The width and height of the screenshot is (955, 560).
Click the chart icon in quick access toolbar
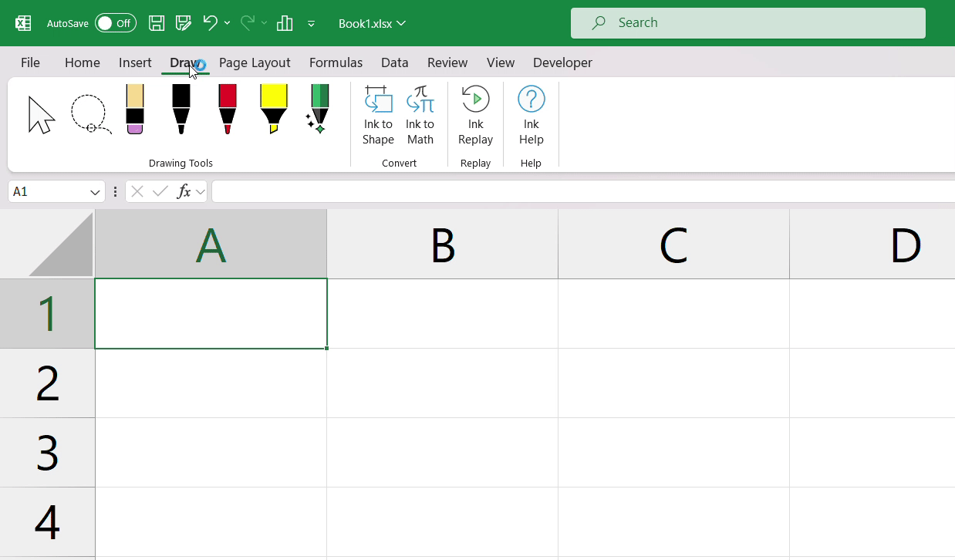tap(285, 23)
